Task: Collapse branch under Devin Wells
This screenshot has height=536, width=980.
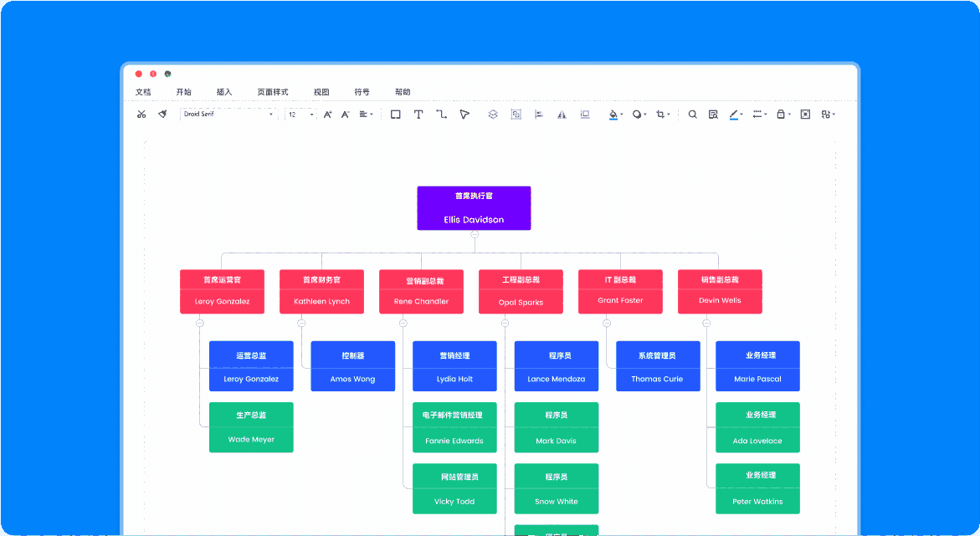Action: (706, 323)
